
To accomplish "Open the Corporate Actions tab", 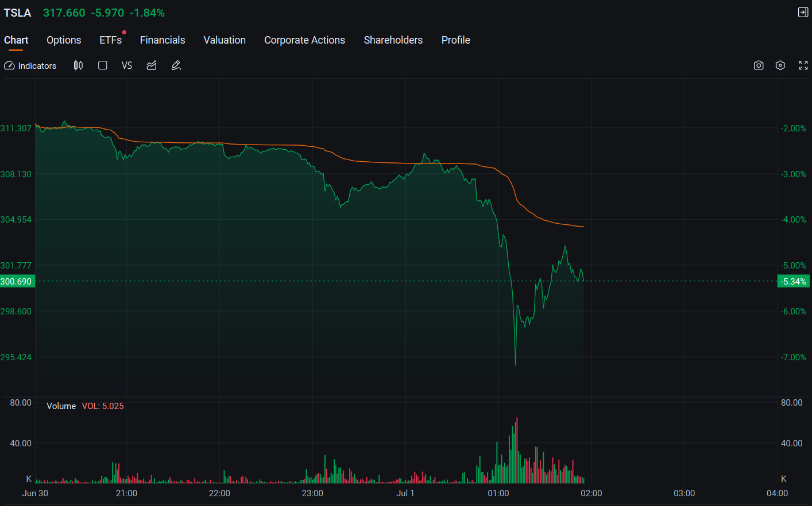I will pyautogui.click(x=305, y=40).
